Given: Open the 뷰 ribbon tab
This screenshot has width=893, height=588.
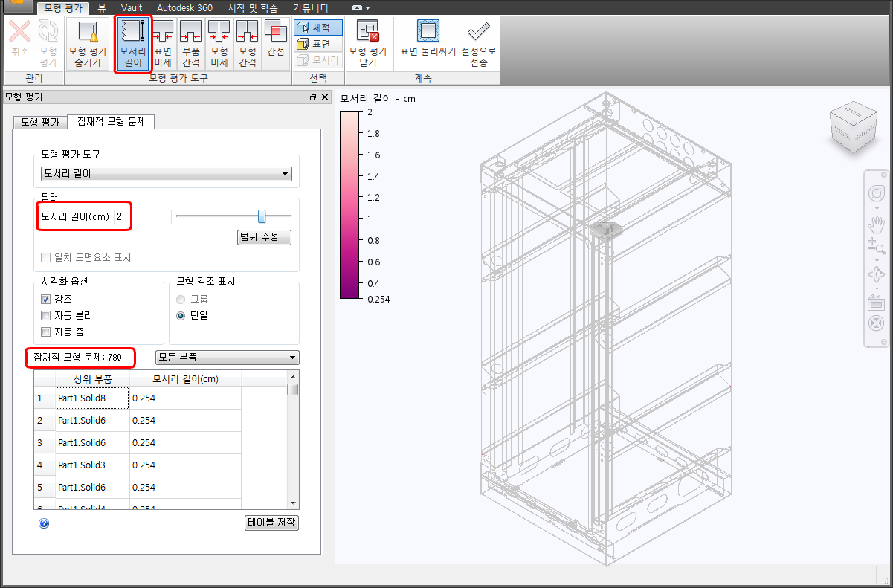Looking at the screenshot, I should point(102,7).
